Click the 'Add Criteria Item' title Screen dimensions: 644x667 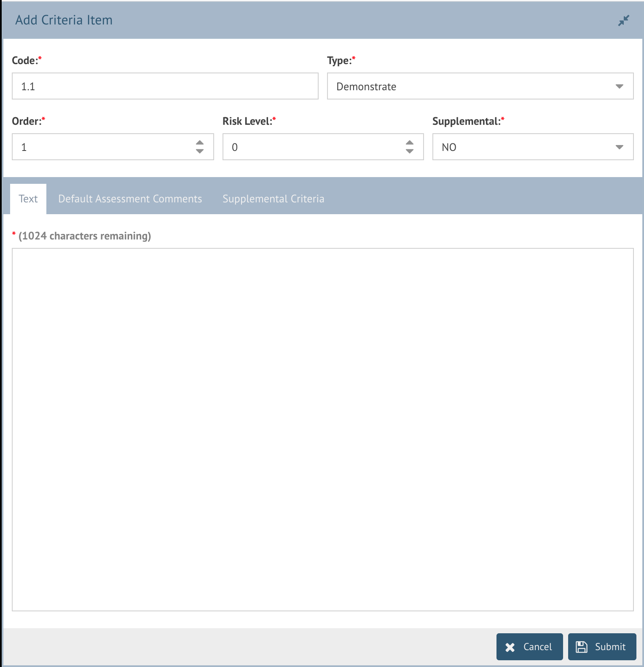pyautogui.click(x=64, y=20)
